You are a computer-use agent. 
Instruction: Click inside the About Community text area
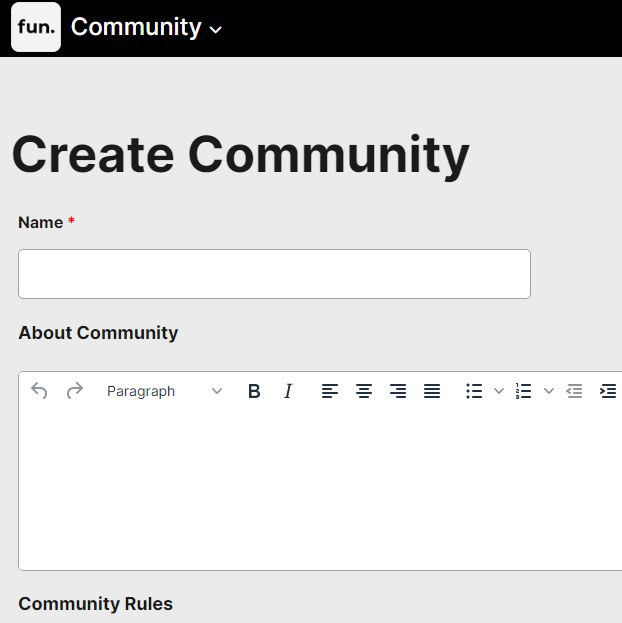[x=320, y=490]
